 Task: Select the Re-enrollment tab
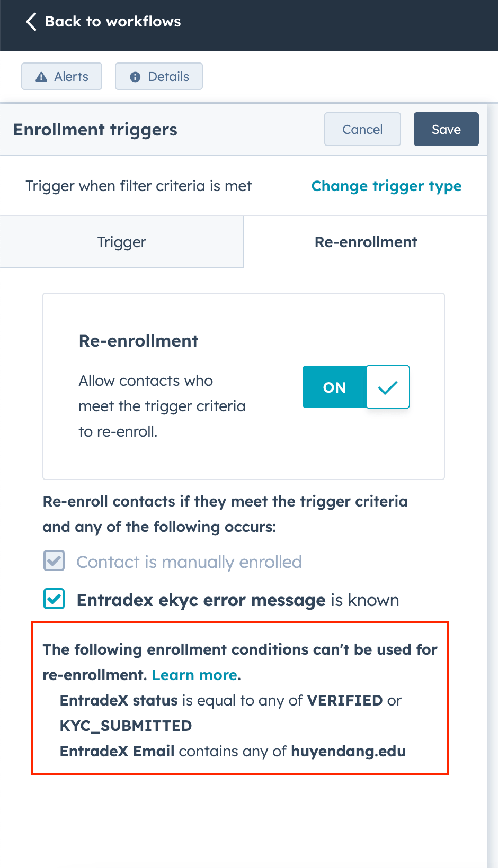click(x=366, y=242)
